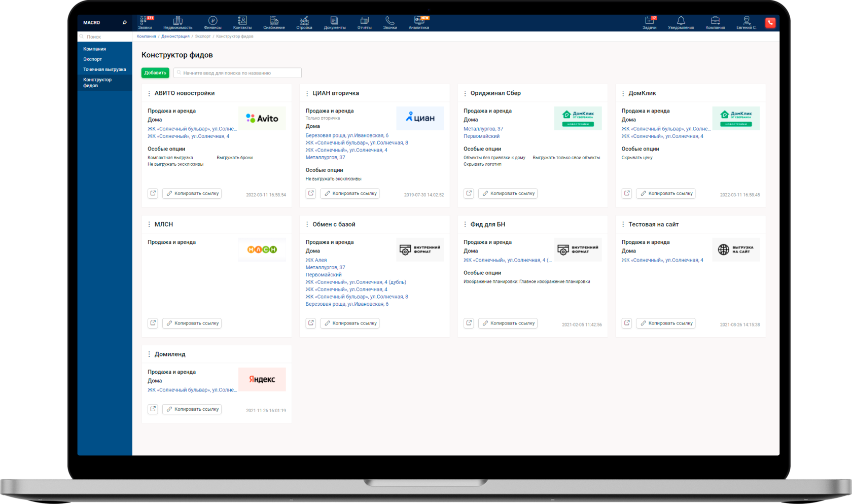Viewport: 852px width, 504px height.
Task: Click the МЛСН logo thumbnail
Action: (x=262, y=249)
